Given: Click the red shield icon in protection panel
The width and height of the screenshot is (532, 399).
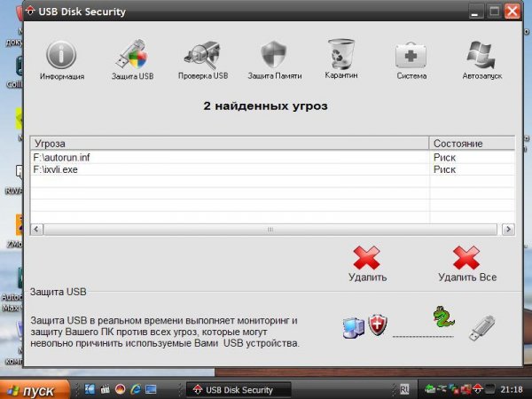Looking at the screenshot, I should tap(378, 325).
